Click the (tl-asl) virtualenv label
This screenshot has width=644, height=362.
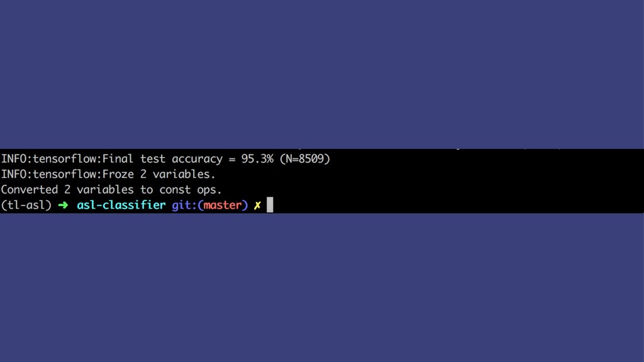[x=26, y=206]
